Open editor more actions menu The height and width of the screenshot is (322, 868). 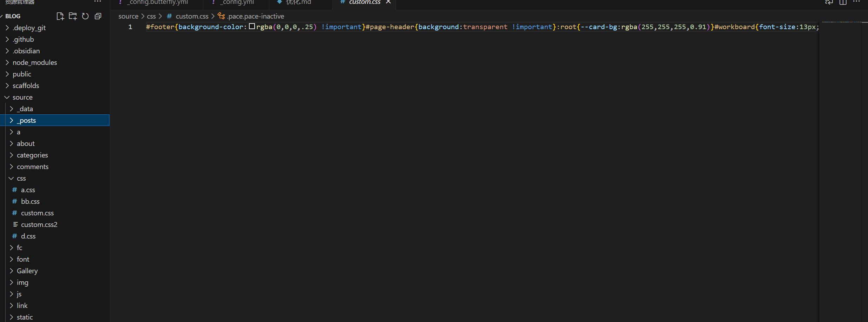(x=856, y=2)
